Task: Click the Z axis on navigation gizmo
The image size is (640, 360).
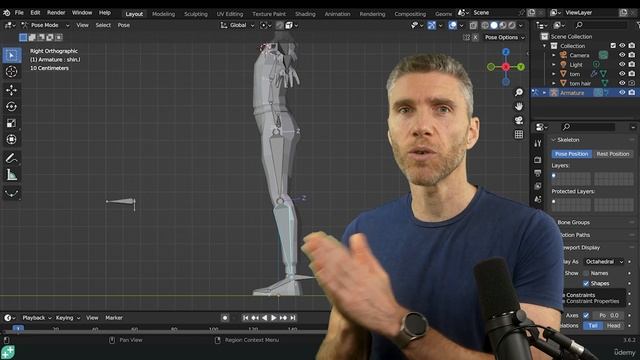Action: coord(506,52)
